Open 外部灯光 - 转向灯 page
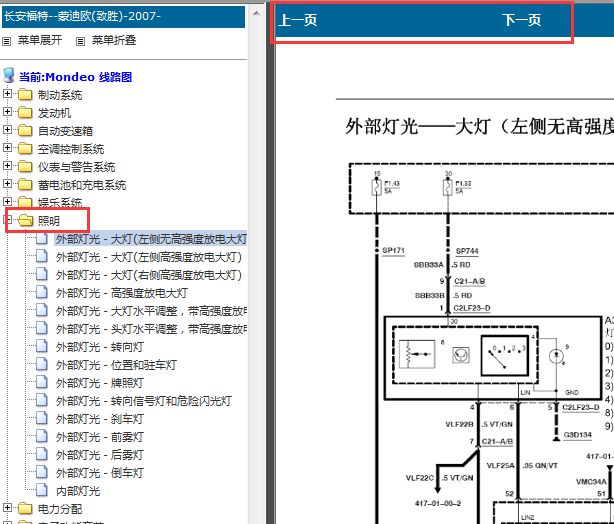 point(100,347)
